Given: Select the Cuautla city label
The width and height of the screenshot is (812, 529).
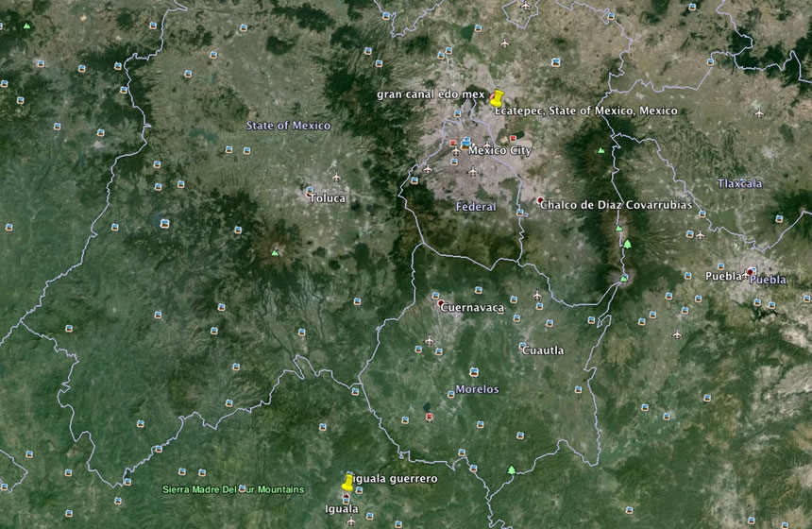Looking at the screenshot, I should (542, 350).
